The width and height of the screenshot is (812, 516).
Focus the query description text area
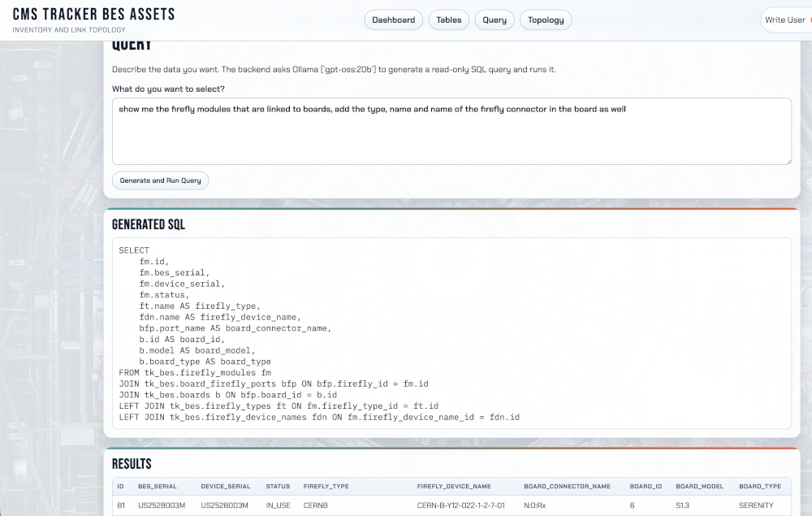tap(451, 131)
